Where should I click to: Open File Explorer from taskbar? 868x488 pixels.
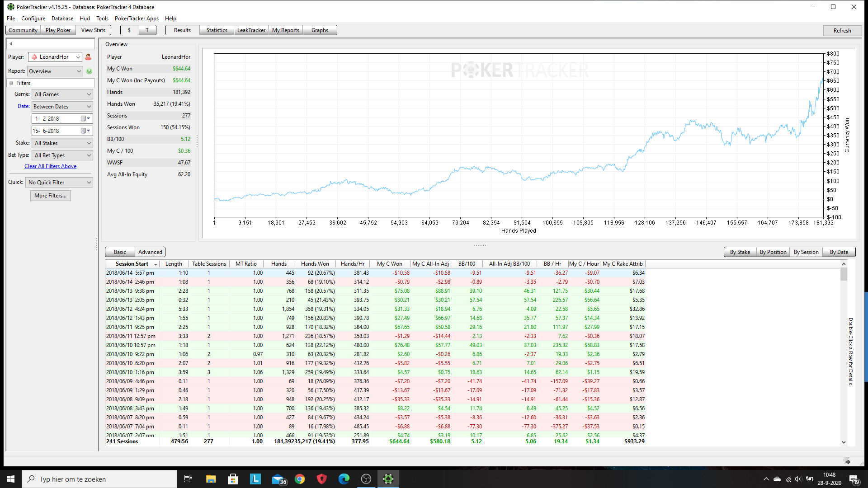[x=211, y=479]
